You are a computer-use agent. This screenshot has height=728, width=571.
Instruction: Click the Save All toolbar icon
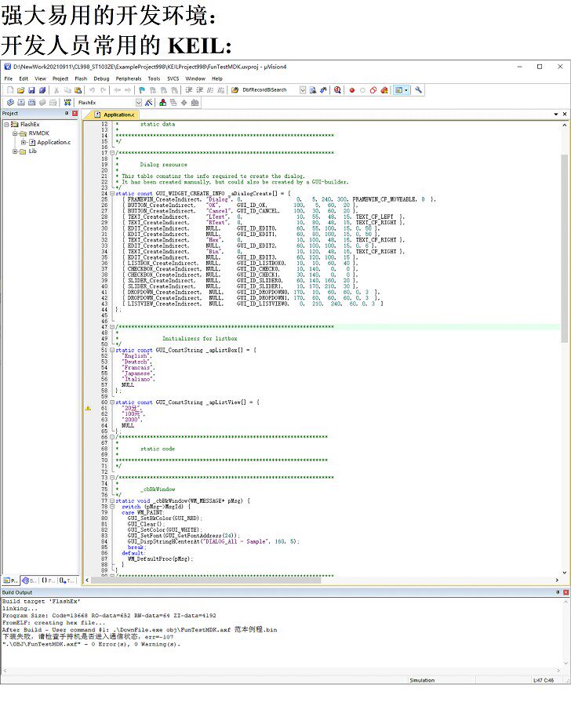(42, 90)
